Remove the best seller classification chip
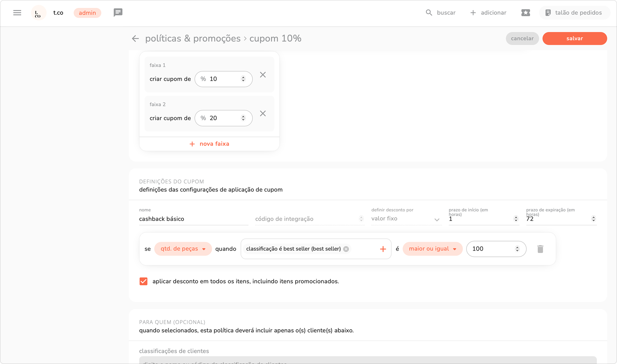 [x=346, y=249]
